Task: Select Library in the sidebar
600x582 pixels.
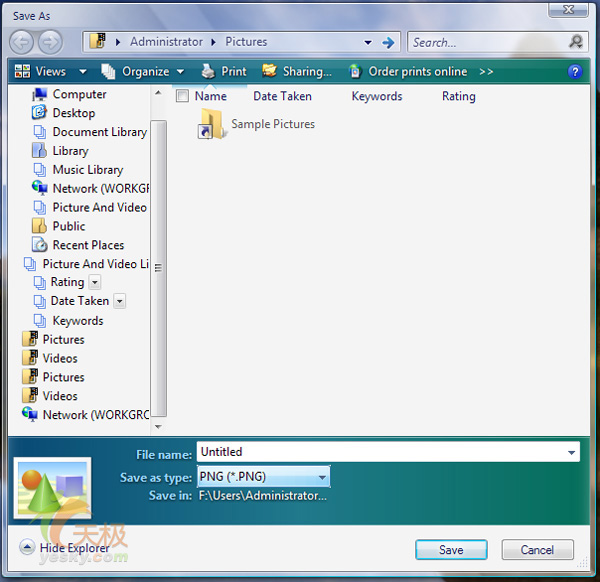Action: tap(70, 151)
